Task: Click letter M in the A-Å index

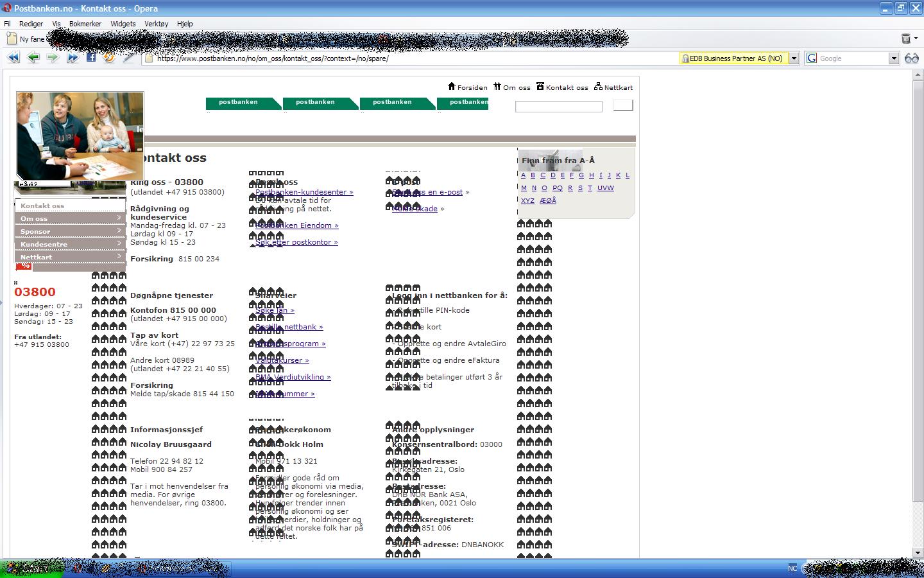Action: [524, 188]
